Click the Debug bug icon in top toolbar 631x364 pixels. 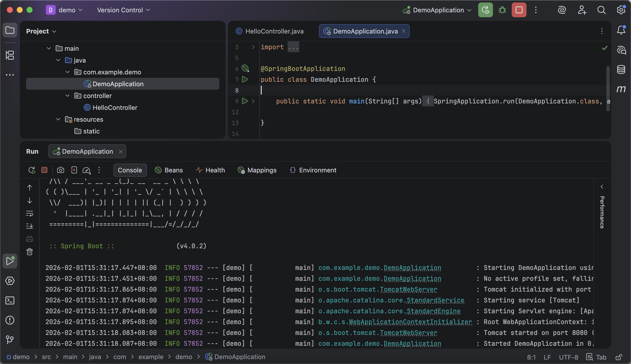pyautogui.click(x=502, y=10)
